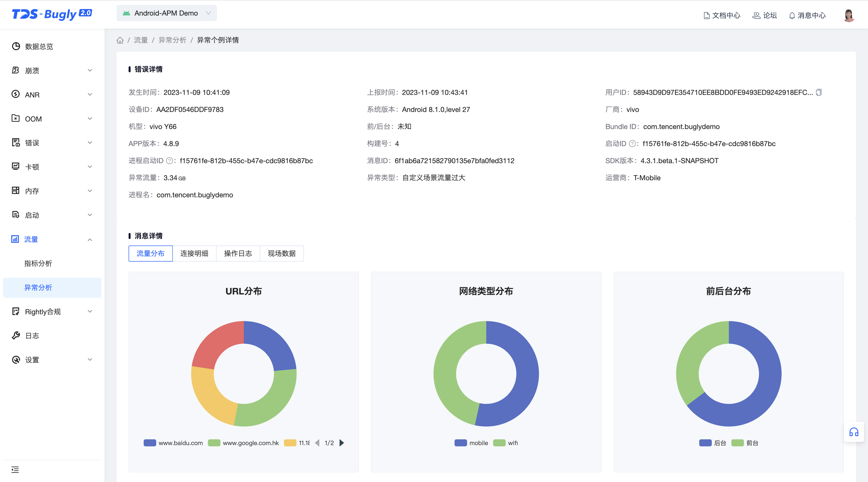Open 消息中心 notification bell
Viewport: 868px width, 482px height.
coord(807,16)
